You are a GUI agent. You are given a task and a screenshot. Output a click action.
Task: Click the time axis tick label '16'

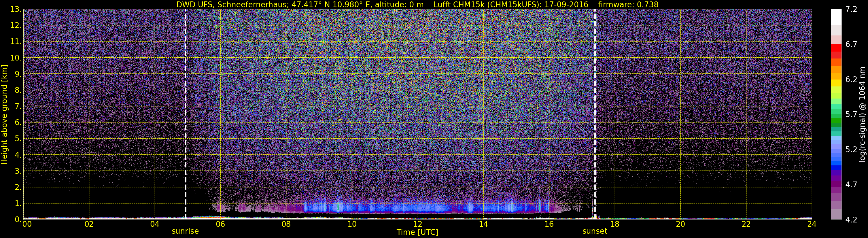pyautogui.click(x=549, y=224)
